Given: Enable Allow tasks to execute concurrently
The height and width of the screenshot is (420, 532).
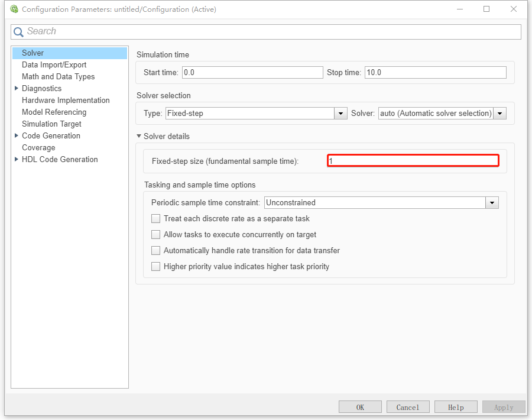Looking at the screenshot, I should [x=155, y=235].
